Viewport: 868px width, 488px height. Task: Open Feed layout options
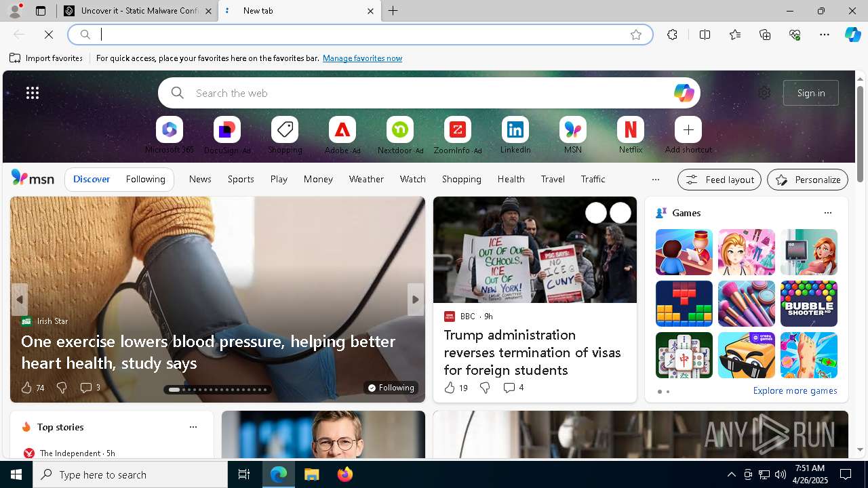719,180
